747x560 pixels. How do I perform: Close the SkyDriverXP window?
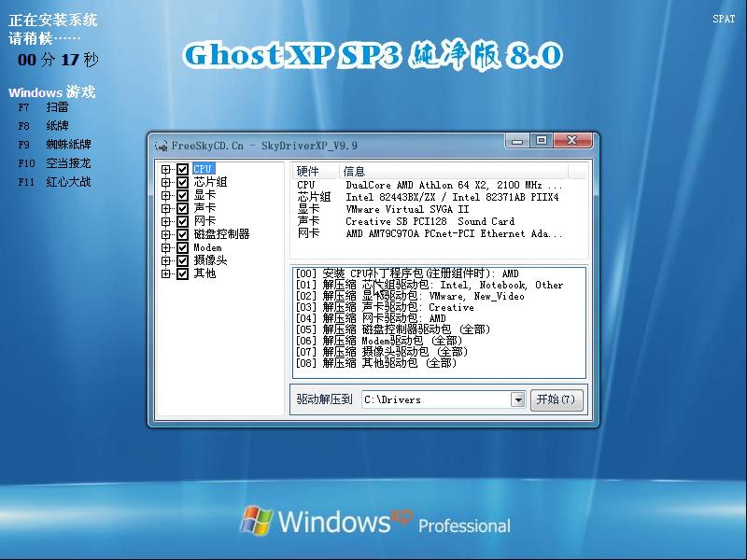pos(572,141)
